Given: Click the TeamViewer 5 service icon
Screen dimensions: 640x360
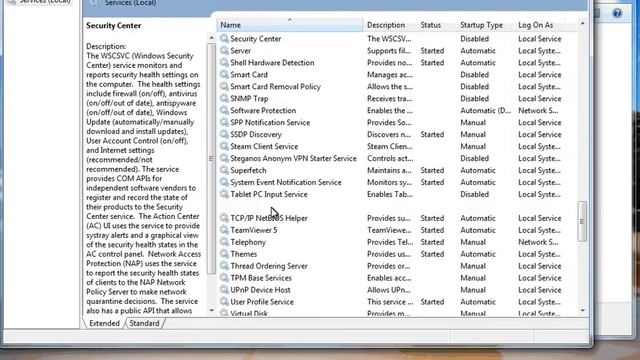Looking at the screenshot, I should click(224, 230).
